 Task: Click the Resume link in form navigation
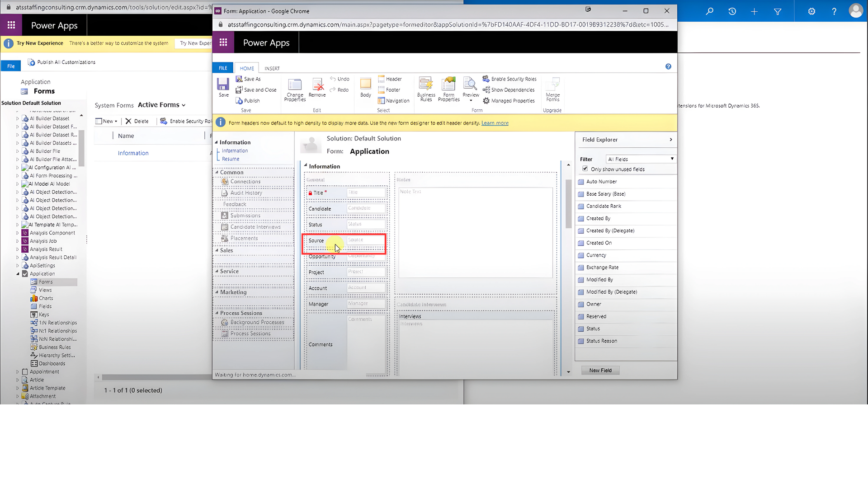231,159
